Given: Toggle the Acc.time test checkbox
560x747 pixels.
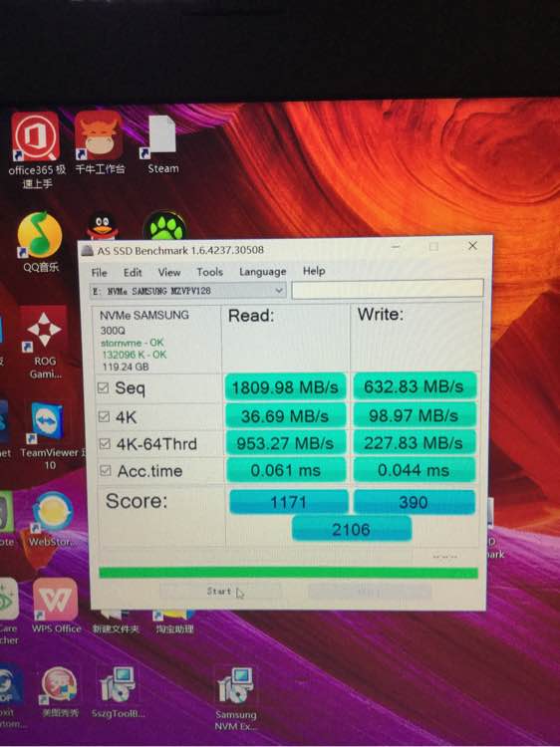Looking at the screenshot, I should [x=105, y=471].
